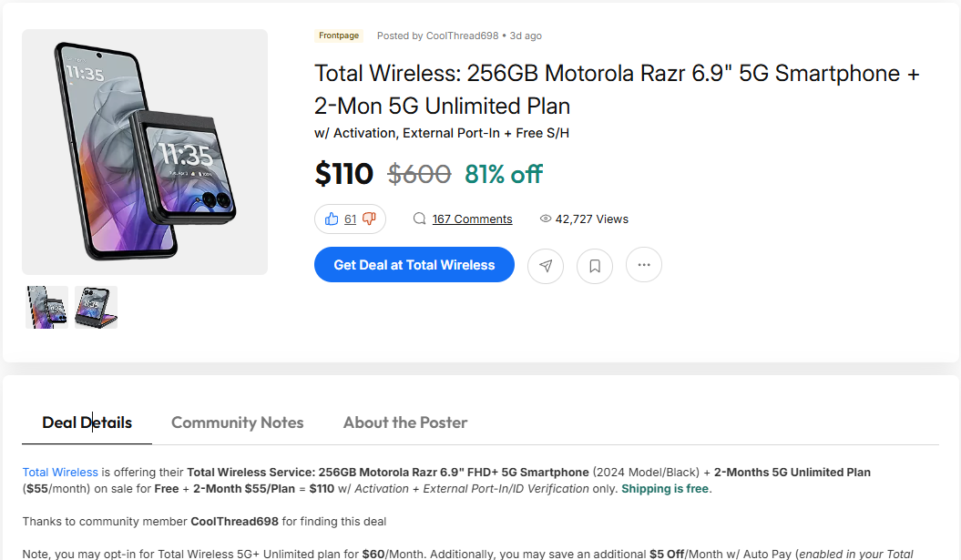Screen dimensions: 961x560
Task: Click the Frontpage badge
Action: click(x=339, y=36)
